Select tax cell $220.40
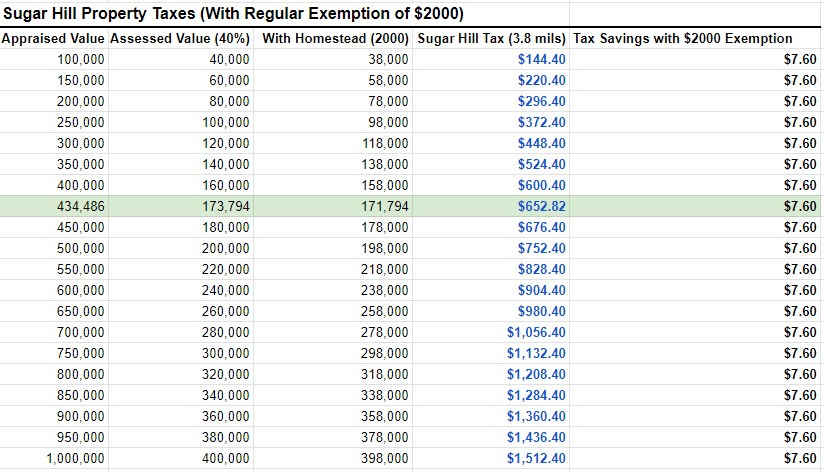Image resolution: width=824 pixels, height=472 pixels. (x=542, y=80)
